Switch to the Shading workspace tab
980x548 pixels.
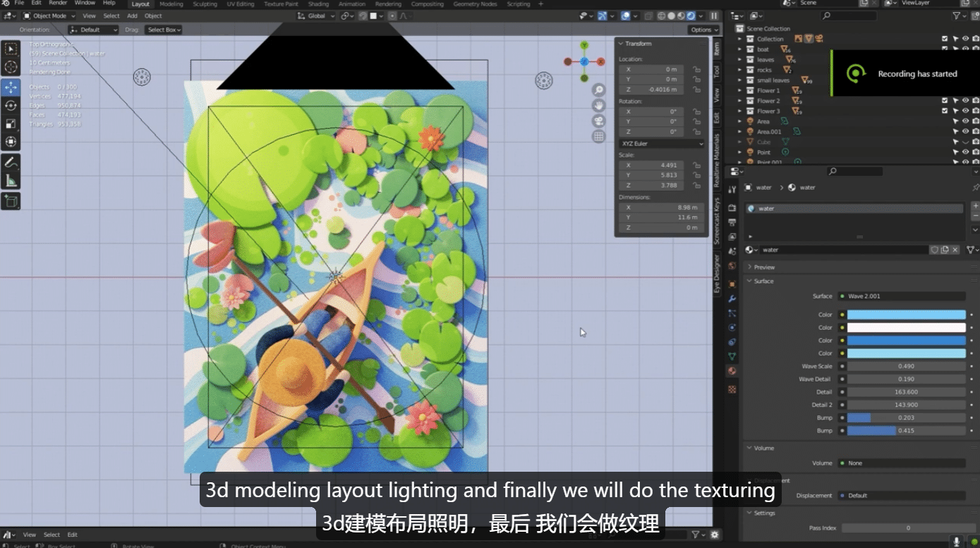click(x=318, y=4)
